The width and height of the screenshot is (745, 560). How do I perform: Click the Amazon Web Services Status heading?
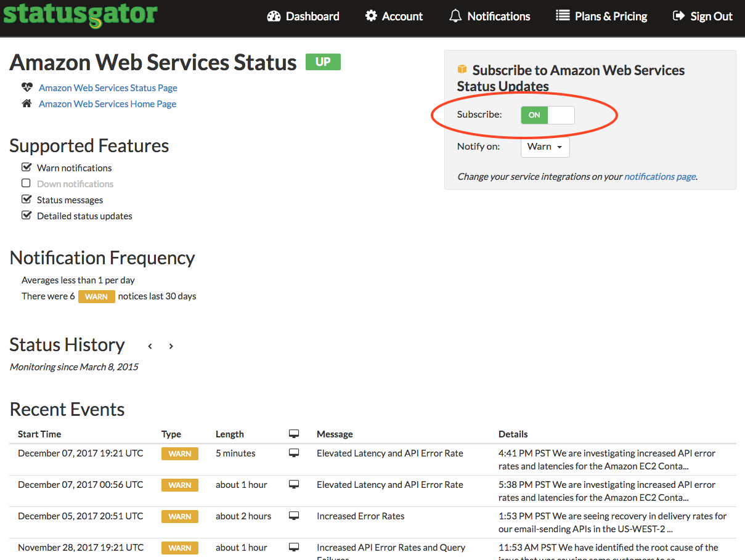pos(153,62)
